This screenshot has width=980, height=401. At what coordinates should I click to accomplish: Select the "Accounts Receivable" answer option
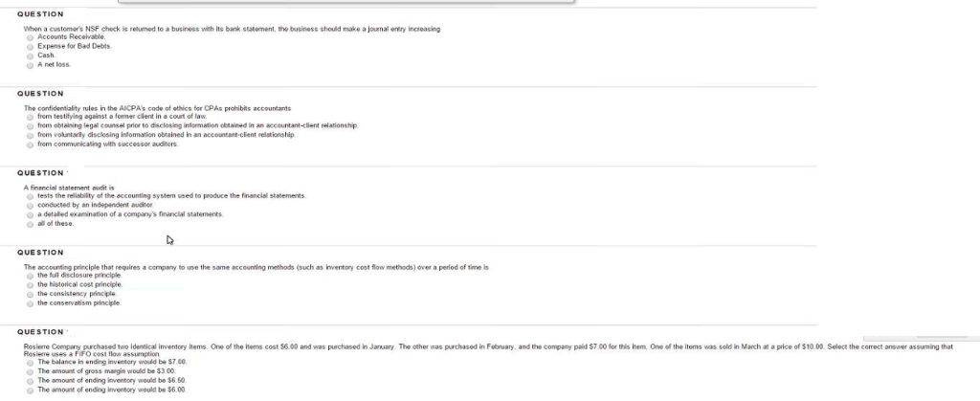tap(30, 37)
